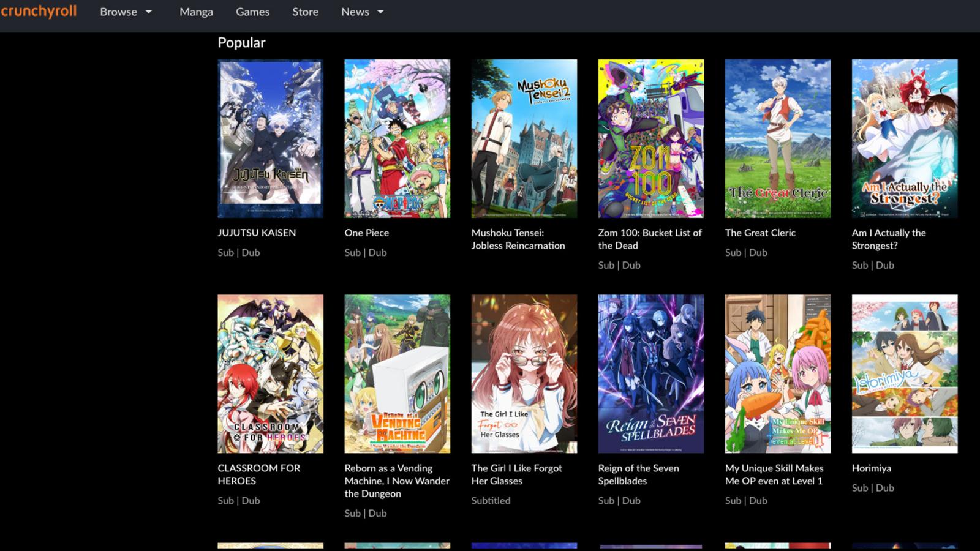Open Am I Actually the Strongest poster
Image resolution: width=980 pixels, height=551 pixels.
(904, 138)
